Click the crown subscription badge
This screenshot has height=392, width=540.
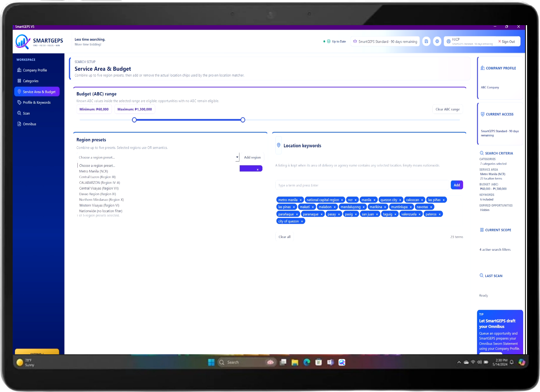[x=385, y=41]
